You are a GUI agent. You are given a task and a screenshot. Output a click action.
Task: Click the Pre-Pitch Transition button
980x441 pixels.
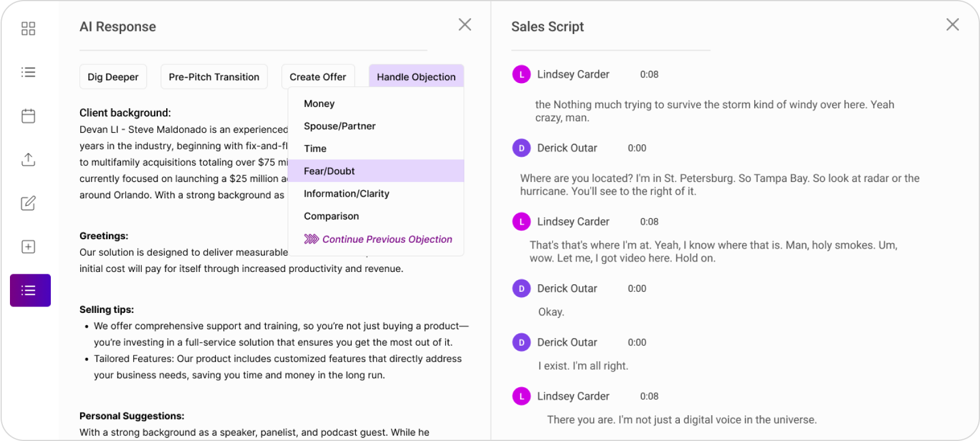214,77
